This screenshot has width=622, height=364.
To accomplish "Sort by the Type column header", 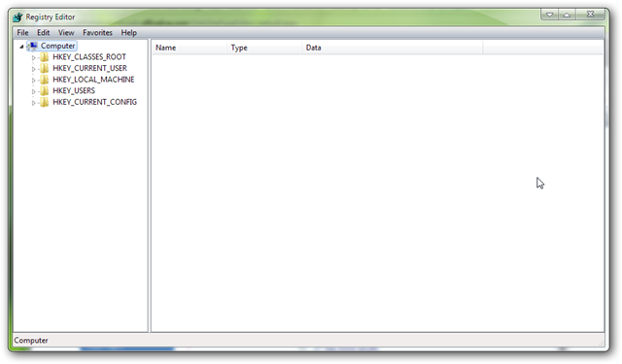I will 264,48.
